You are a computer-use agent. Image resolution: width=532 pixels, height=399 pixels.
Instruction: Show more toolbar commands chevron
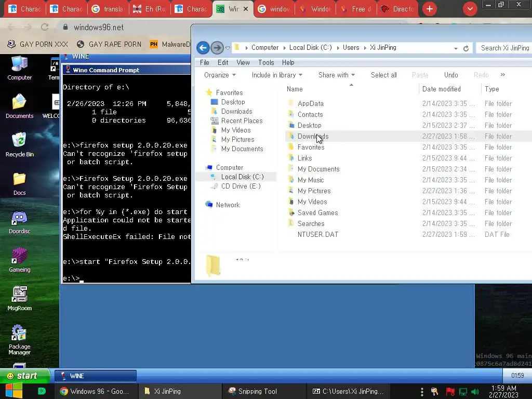point(503,75)
